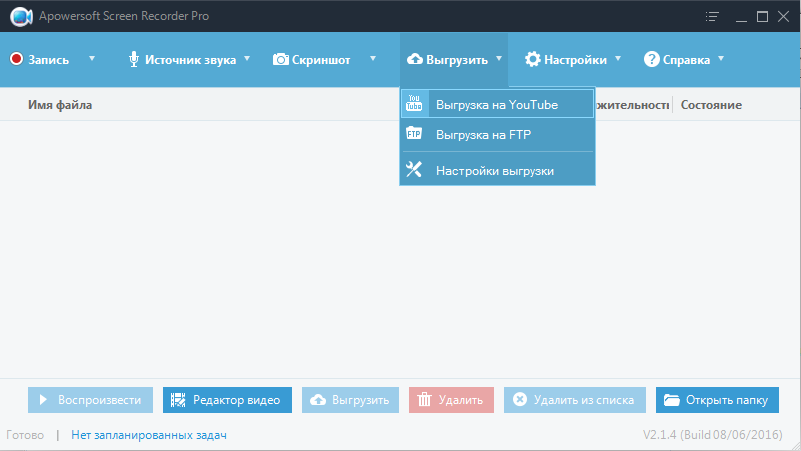Click the version V2.1.4 build text
This screenshot has width=801, height=451.
(713, 435)
